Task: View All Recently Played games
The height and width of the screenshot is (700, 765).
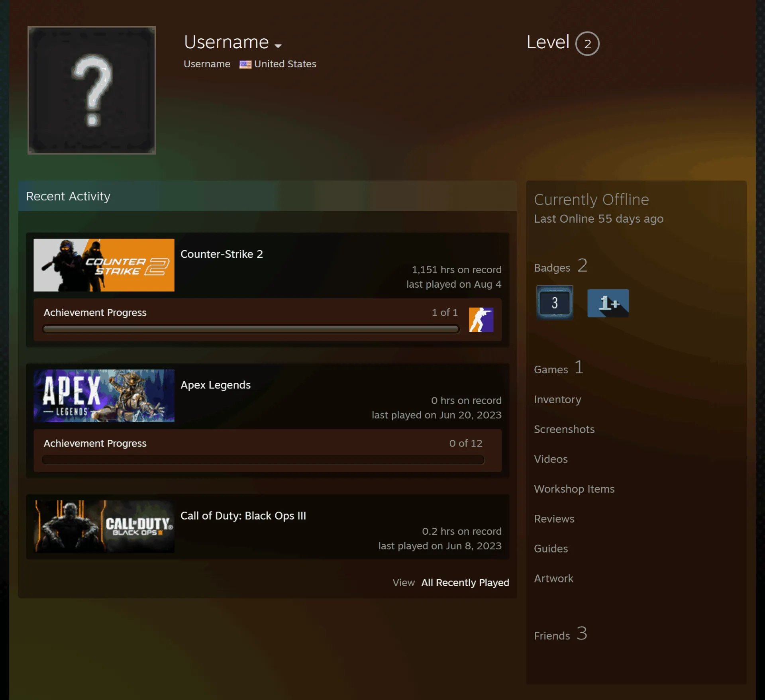Action: (465, 582)
